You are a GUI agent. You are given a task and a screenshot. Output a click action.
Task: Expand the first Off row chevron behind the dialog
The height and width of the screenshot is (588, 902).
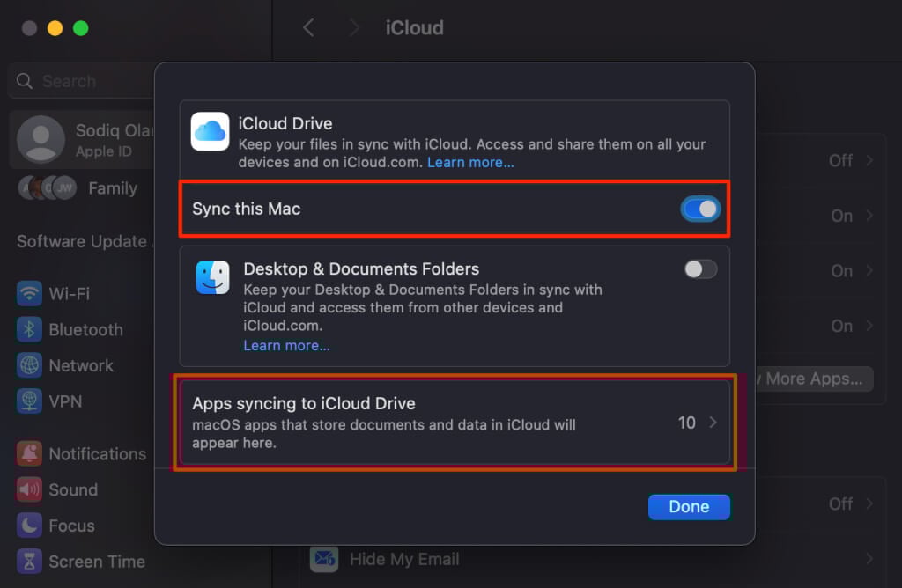pyautogui.click(x=869, y=160)
